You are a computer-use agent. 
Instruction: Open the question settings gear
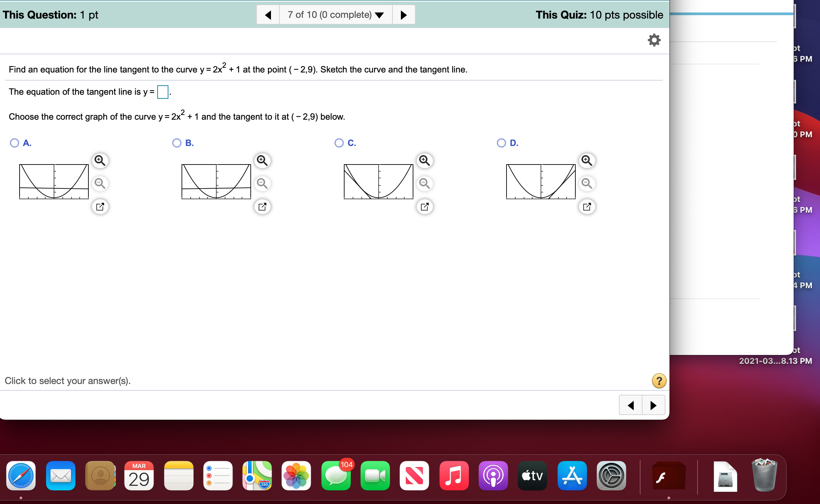point(654,40)
